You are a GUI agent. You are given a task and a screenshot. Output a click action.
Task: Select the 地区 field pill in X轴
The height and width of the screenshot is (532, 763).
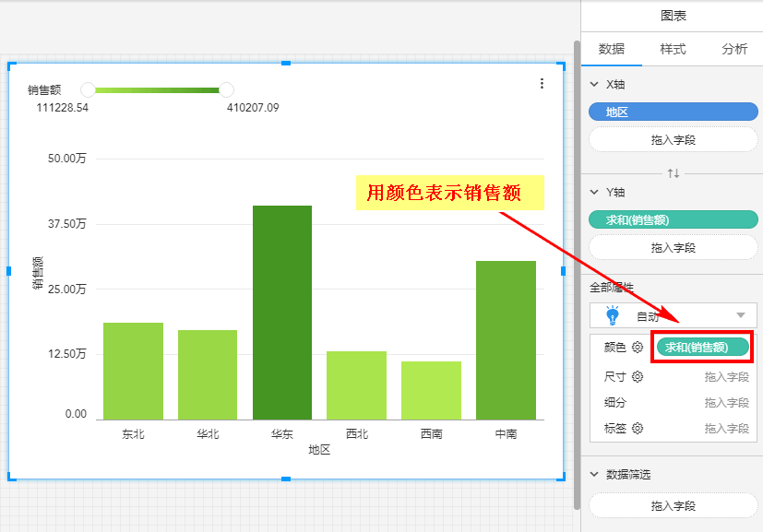click(x=673, y=112)
